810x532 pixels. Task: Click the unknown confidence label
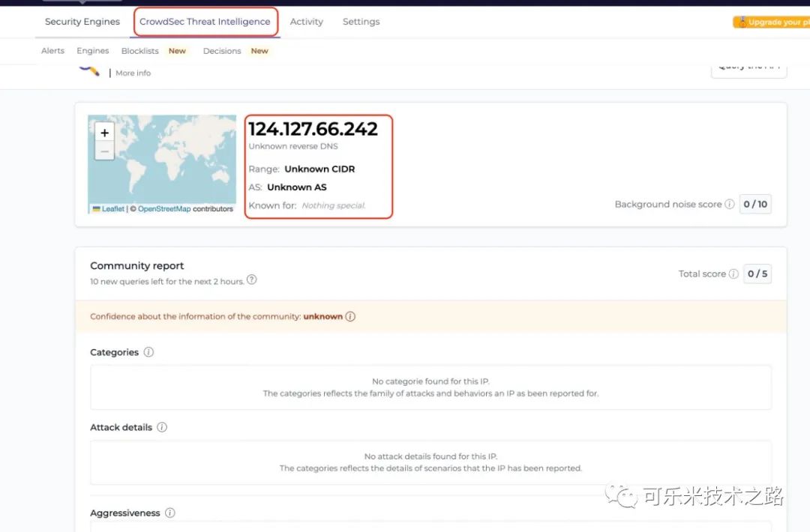pos(322,316)
